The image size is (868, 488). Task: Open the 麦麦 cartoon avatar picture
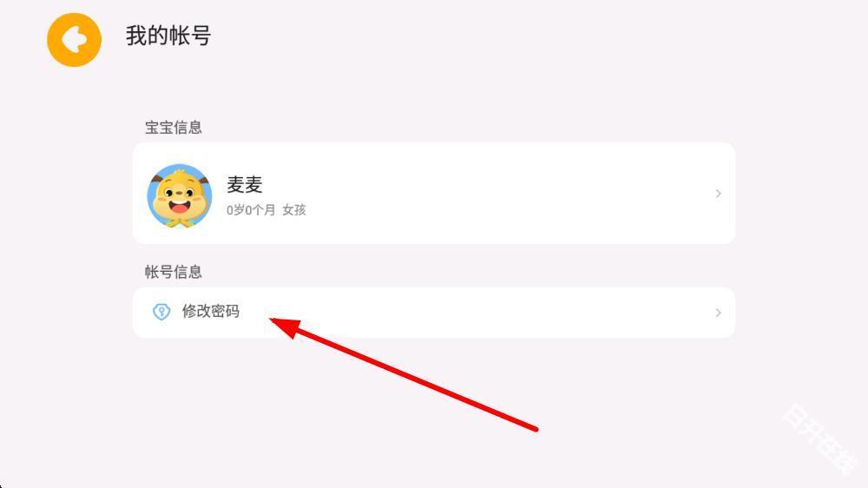point(180,195)
